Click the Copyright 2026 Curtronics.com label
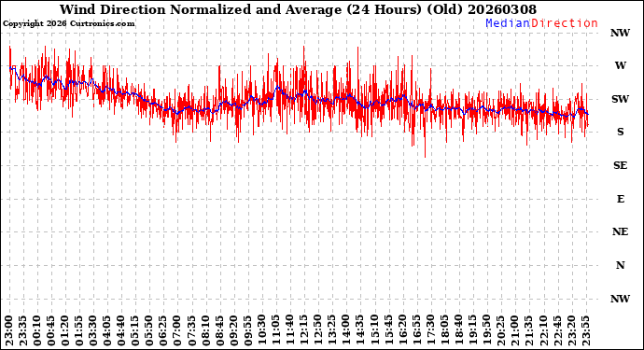Viewport: 644px width, 350px height. click(x=68, y=24)
